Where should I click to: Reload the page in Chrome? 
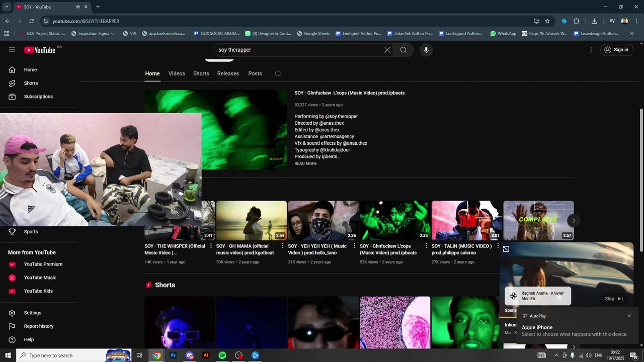click(x=31, y=21)
